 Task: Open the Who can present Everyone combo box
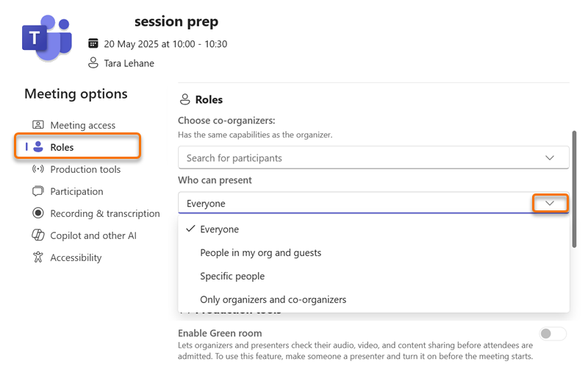click(x=353, y=203)
